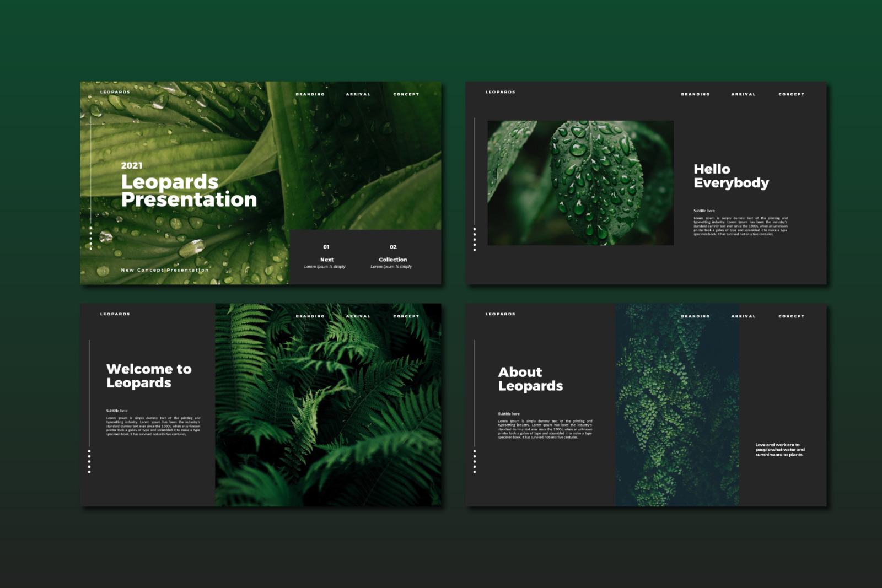Click the vertical dots indicator on Welcome to Leopards slide
The image size is (882, 588).
[x=89, y=461]
